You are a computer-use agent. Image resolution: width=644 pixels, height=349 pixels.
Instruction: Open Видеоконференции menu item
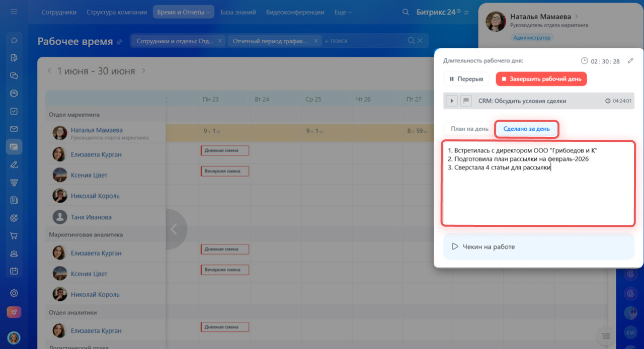(295, 12)
